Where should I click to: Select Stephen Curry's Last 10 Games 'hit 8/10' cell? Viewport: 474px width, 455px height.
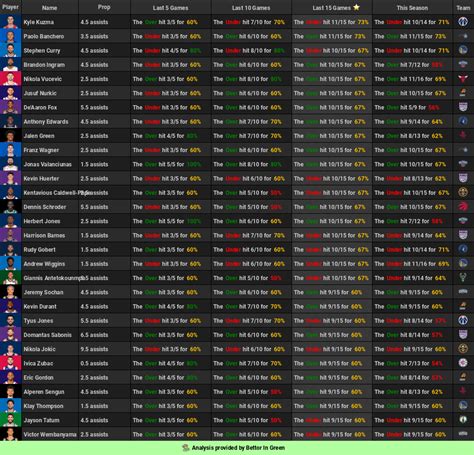(x=252, y=50)
